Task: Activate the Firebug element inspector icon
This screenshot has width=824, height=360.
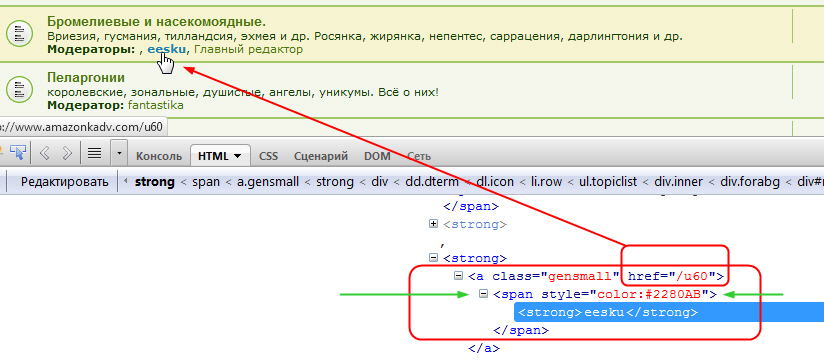Action: point(17,152)
